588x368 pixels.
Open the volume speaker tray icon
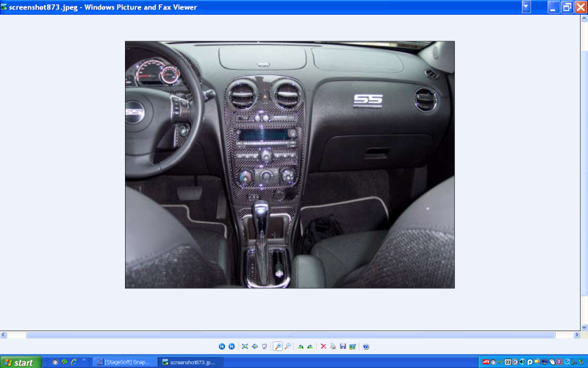[523, 362]
